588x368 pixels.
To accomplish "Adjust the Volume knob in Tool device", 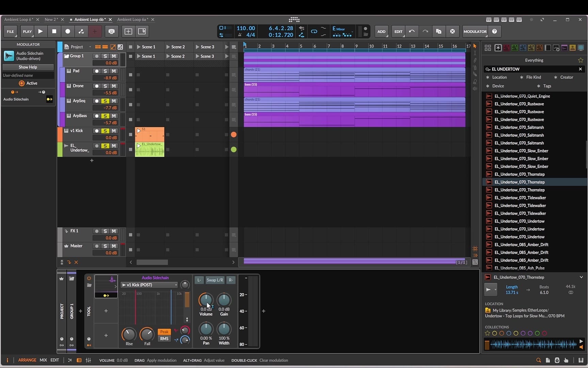I will pos(206,300).
